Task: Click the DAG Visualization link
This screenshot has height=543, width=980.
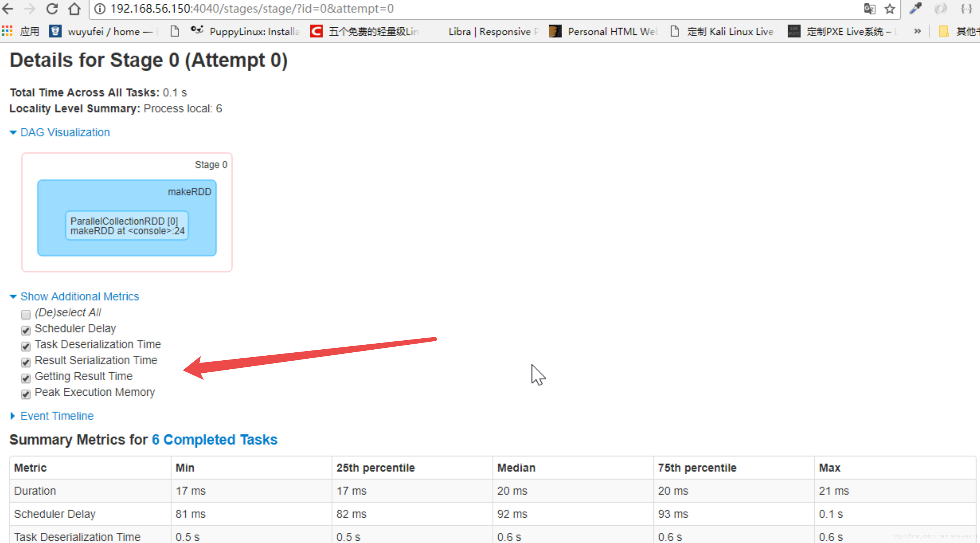Action: click(x=65, y=133)
